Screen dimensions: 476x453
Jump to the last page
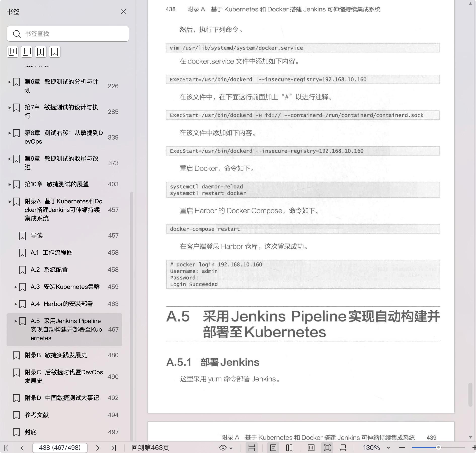point(114,448)
